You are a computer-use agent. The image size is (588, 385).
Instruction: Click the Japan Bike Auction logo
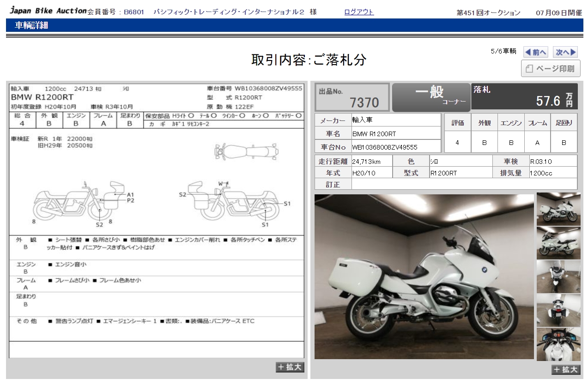(48, 11)
